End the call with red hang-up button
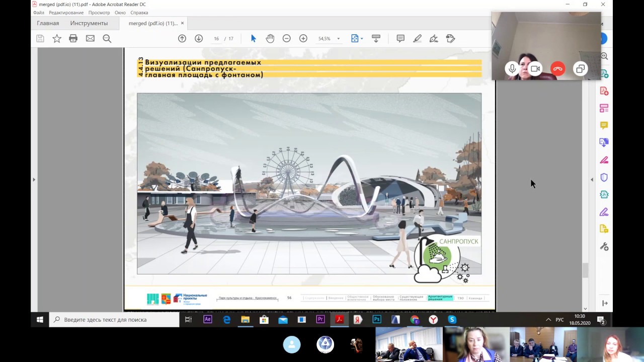The width and height of the screenshot is (644, 362). point(558,69)
